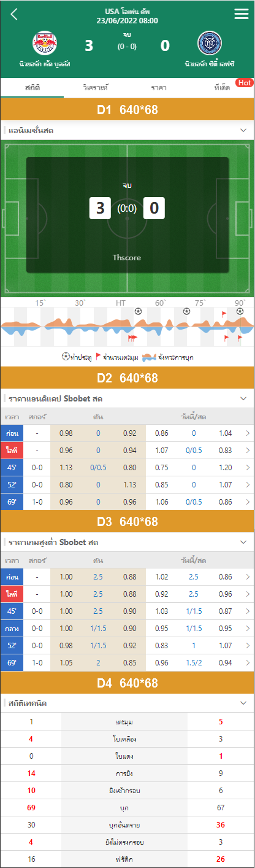
Task: Tap the New York Red Bulls logo
Action: [x=44, y=44]
